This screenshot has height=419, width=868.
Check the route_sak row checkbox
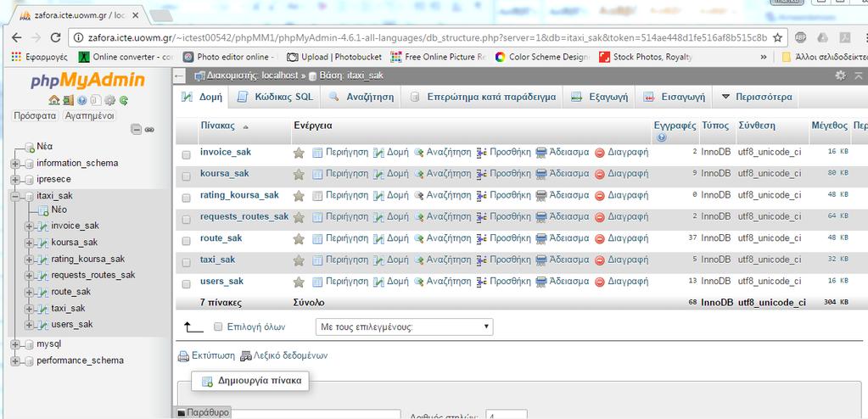(x=187, y=242)
